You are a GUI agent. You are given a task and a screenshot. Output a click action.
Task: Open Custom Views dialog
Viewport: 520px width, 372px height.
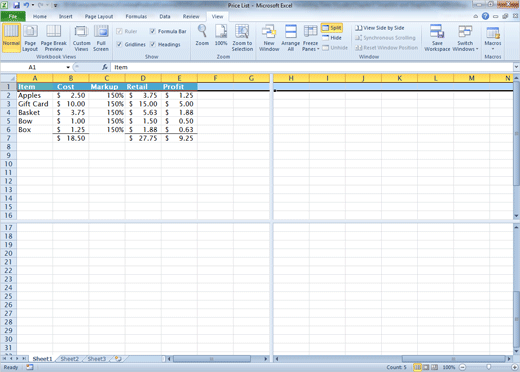81,38
